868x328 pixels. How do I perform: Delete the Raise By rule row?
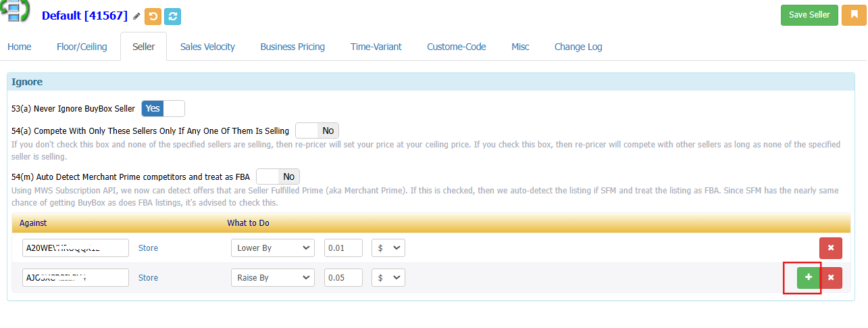point(831,278)
